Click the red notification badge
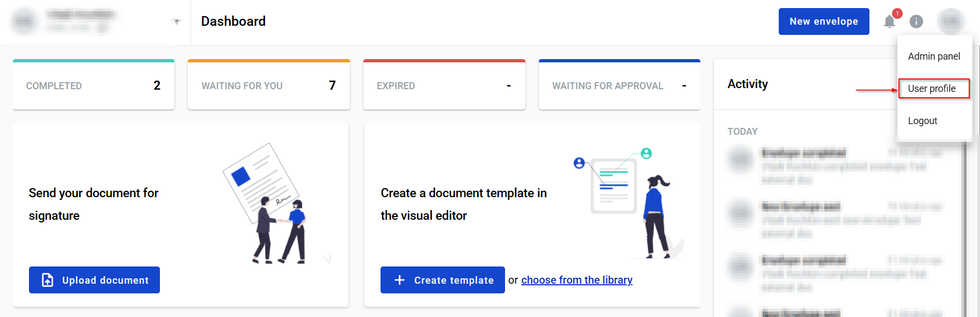 pyautogui.click(x=897, y=13)
